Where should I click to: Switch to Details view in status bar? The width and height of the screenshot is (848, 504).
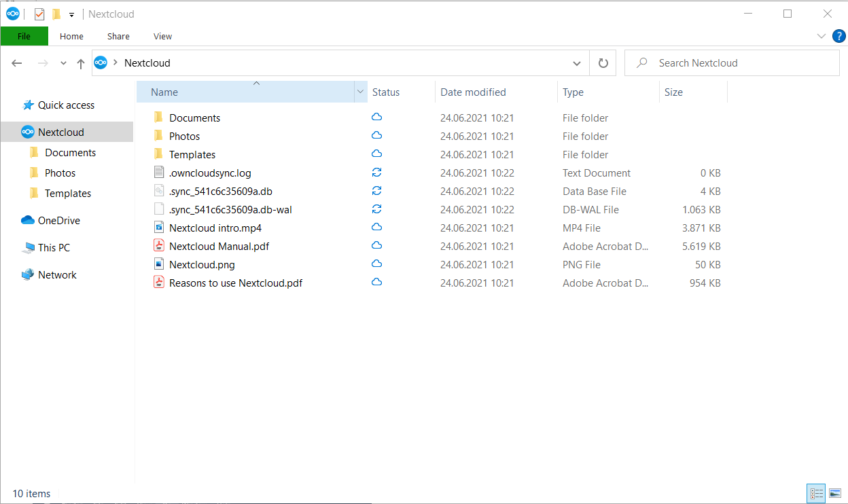pos(816,493)
